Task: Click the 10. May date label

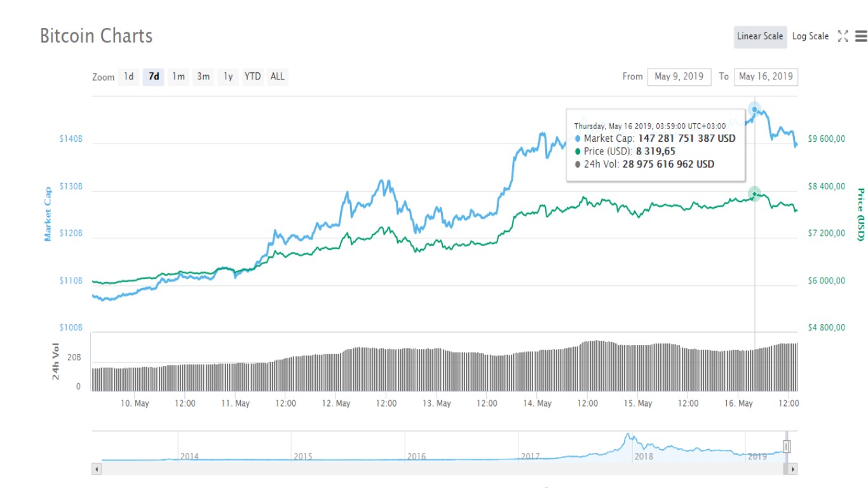Action: tap(135, 403)
